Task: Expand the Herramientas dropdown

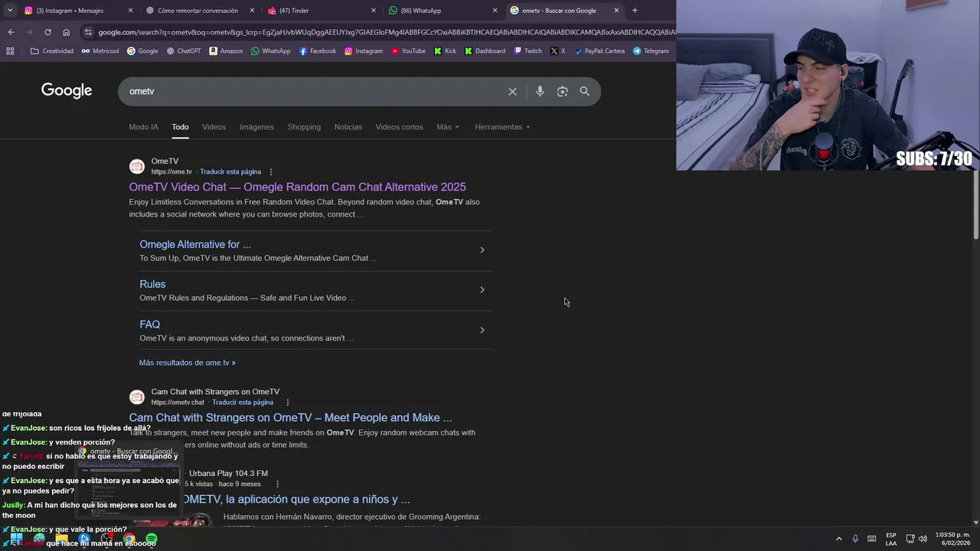Action: pyautogui.click(x=502, y=127)
